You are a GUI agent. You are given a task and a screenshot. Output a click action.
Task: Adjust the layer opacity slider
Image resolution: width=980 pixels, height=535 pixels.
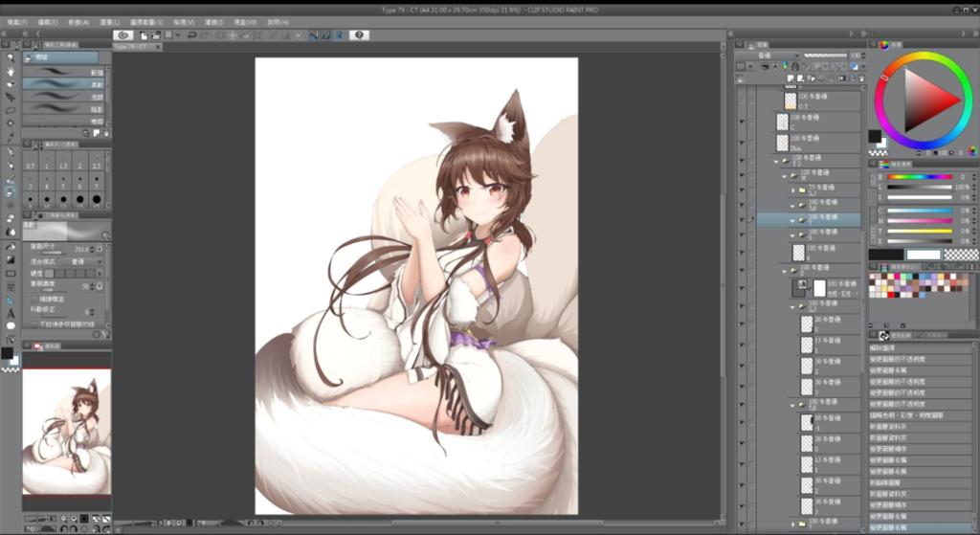click(826, 55)
